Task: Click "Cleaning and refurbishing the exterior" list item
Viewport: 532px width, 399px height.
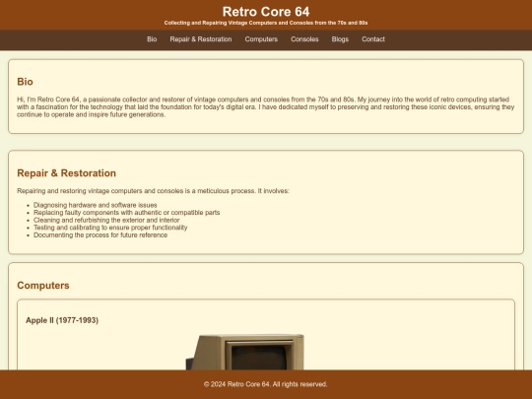Action: tap(106, 221)
